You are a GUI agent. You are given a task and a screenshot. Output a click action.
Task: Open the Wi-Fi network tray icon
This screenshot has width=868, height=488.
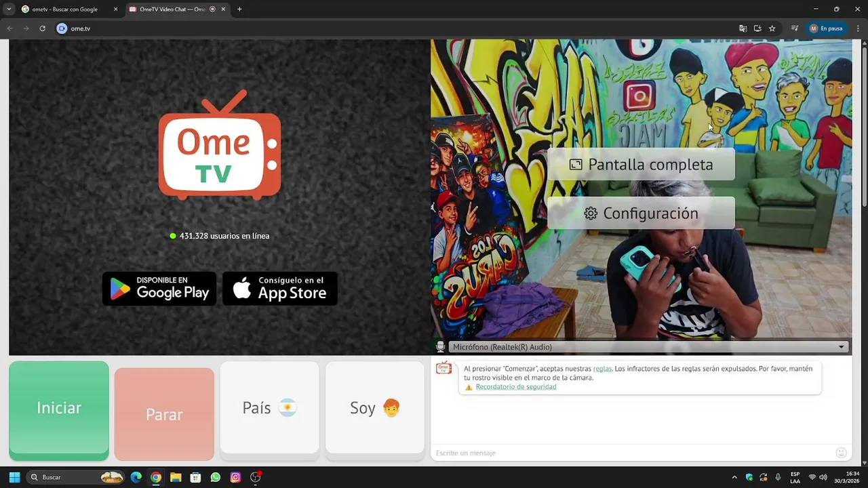(812, 477)
